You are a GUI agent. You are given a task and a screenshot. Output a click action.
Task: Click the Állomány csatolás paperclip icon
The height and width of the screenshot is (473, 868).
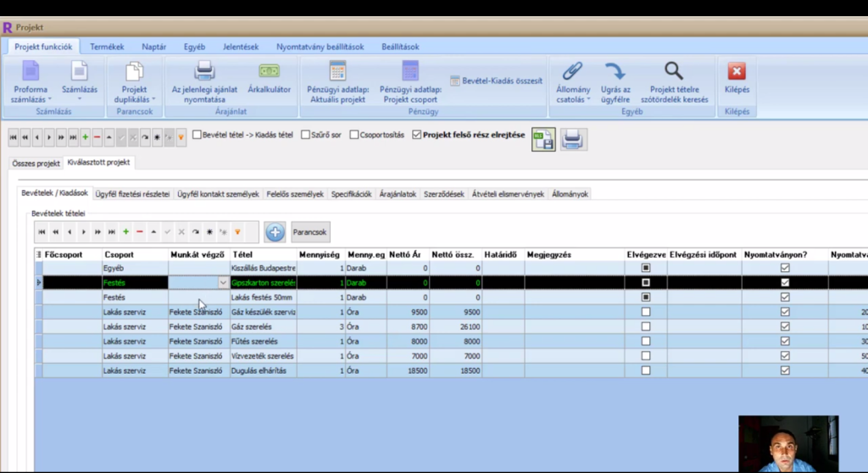coord(573,71)
